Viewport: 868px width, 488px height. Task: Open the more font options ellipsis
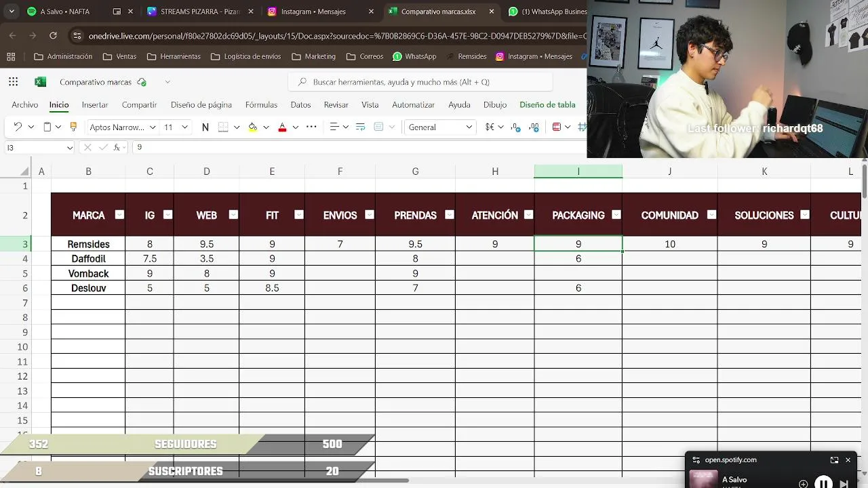[311, 127]
